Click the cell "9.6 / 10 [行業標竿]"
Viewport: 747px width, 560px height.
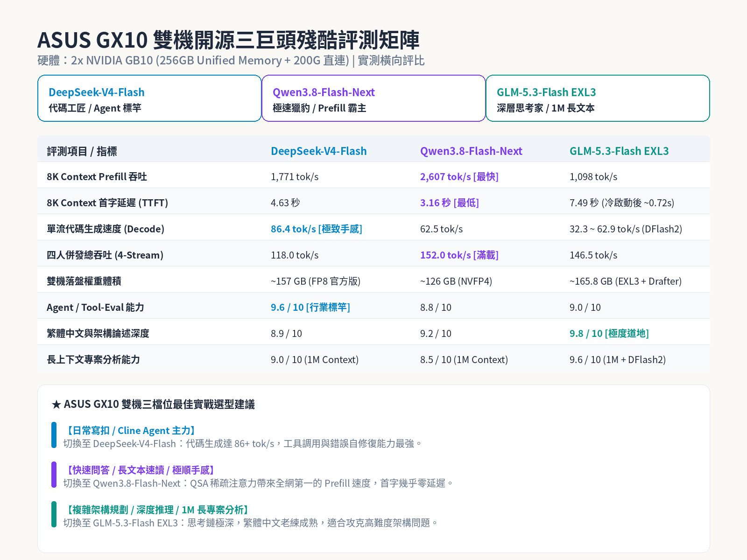pos(310,308)
